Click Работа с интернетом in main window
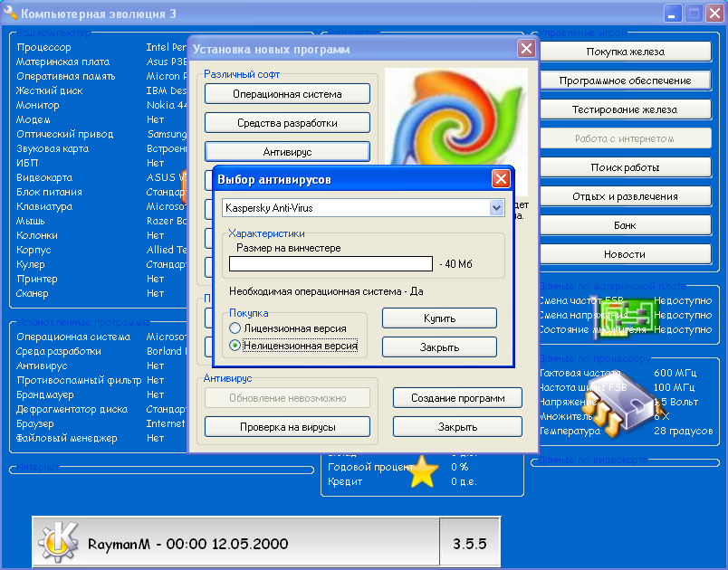 click(626, 138)
